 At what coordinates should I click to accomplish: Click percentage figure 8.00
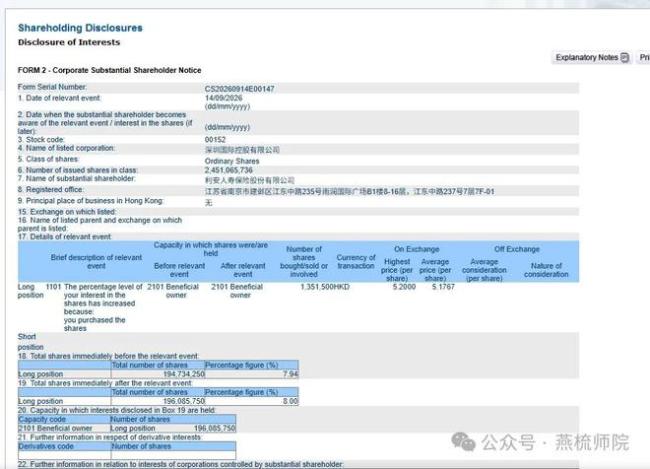[x=291, y=401]
